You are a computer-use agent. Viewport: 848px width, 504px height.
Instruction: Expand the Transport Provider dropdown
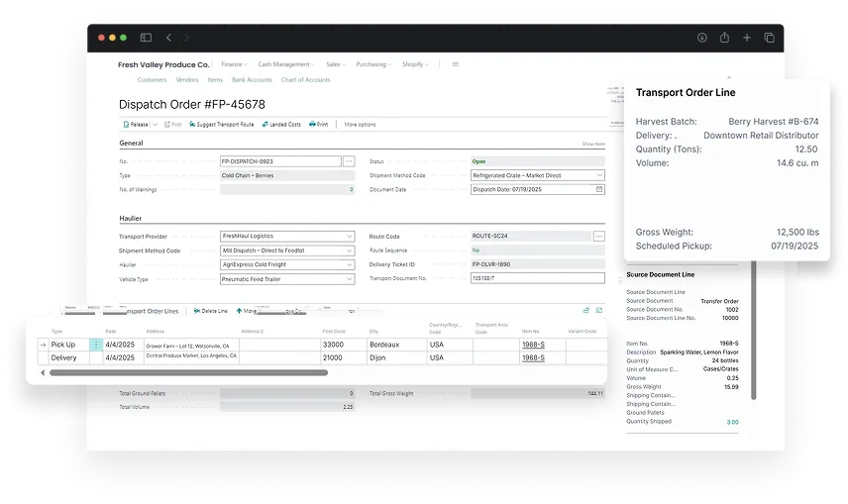coord(350,237)
